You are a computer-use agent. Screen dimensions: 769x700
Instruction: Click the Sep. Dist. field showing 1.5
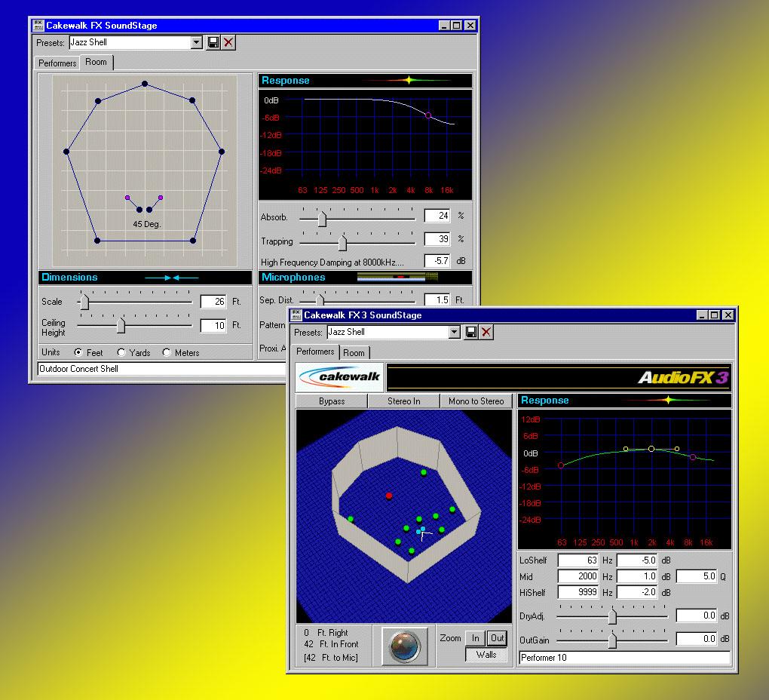point(437,299)
